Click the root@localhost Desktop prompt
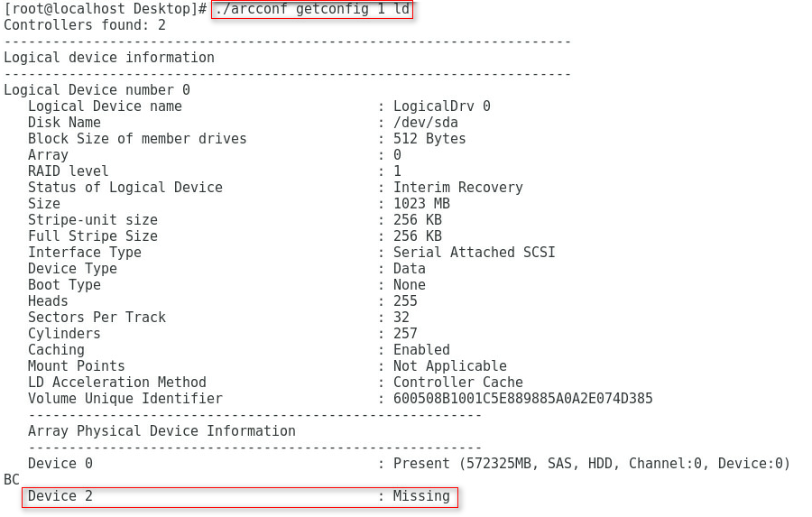The width and height of the screenshot is (812, 517). [x=106, y=9]
